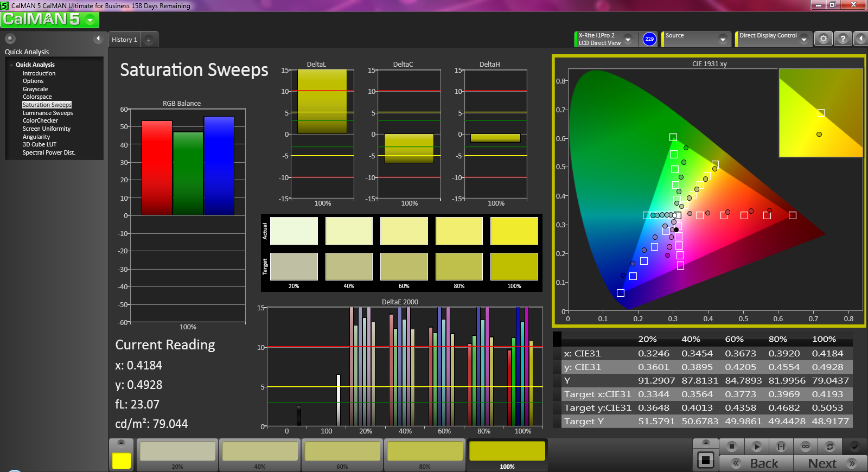868x472 pixels.
Task: Expand the Source dropdown
Action: 722,39
